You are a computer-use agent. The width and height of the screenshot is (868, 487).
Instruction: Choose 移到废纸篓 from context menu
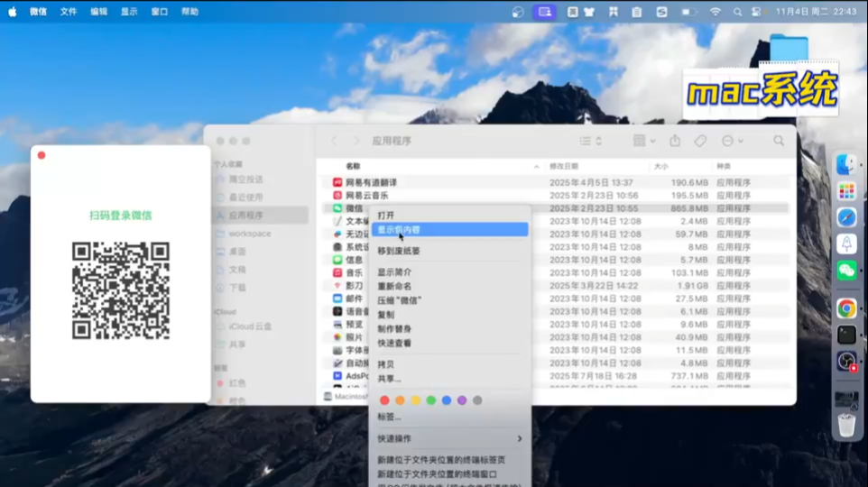tap(398, 251)
